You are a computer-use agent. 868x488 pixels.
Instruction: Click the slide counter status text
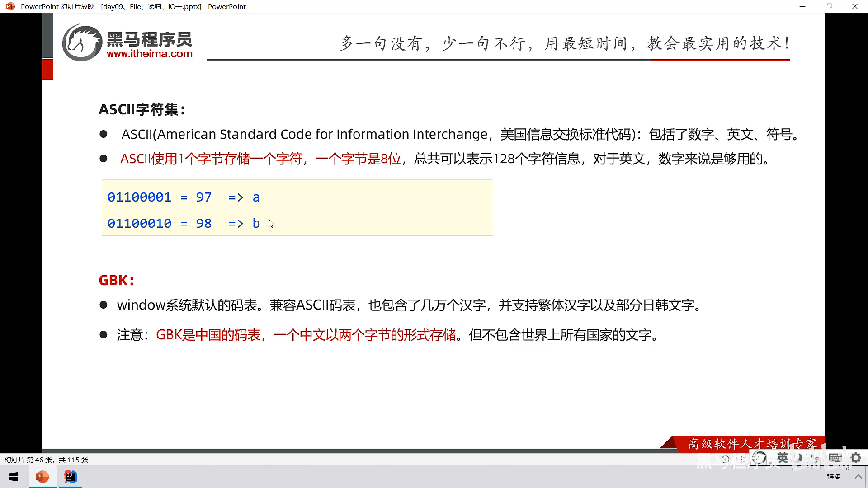pyautogui.click(x=47, y=460)
